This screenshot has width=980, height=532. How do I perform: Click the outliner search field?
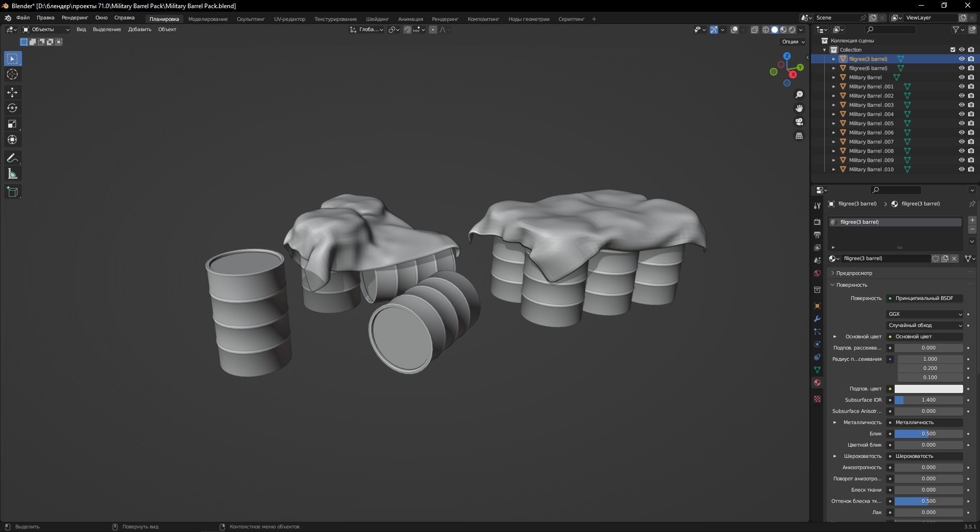[x=891, y=30]
